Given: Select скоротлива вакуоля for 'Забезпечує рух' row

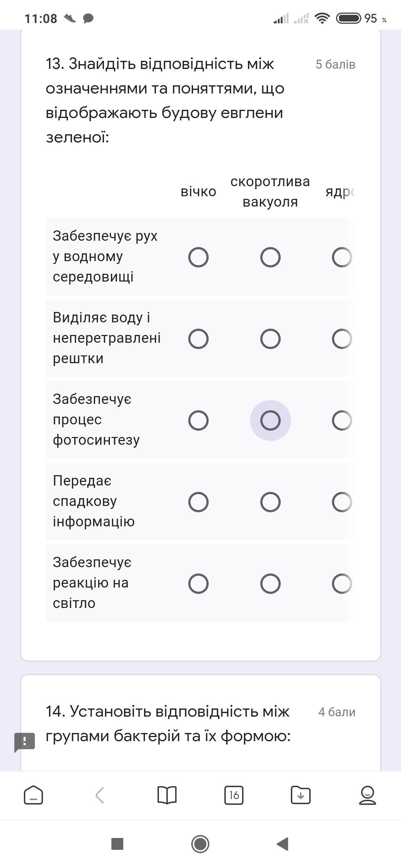Looking at the screenshot, I should pyautogui.click(x=270, y=257).
